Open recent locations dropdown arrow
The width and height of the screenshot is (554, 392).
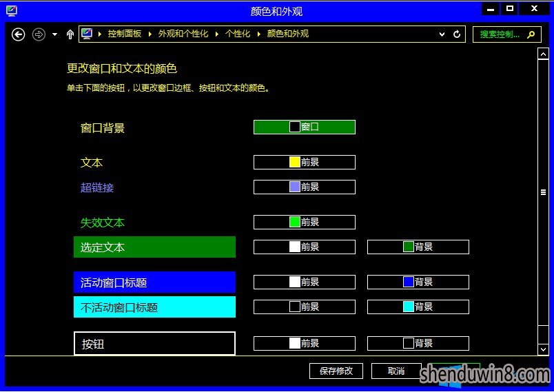pos(54,34)
